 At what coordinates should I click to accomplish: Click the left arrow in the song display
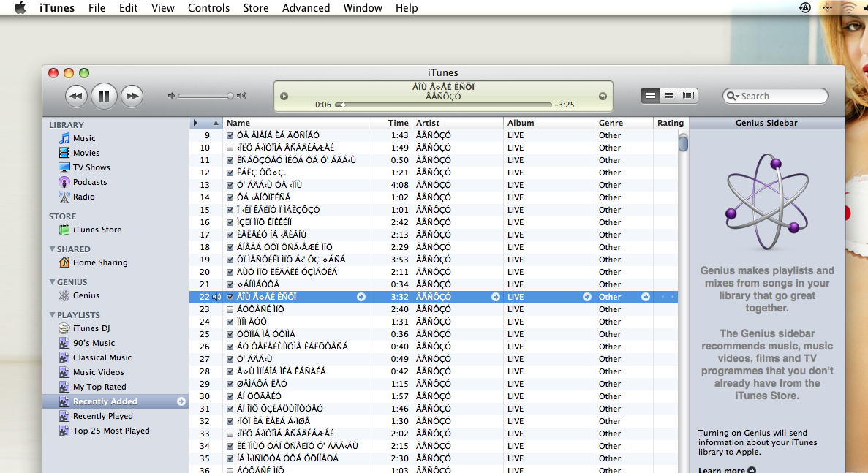click(x=284, y=97)
